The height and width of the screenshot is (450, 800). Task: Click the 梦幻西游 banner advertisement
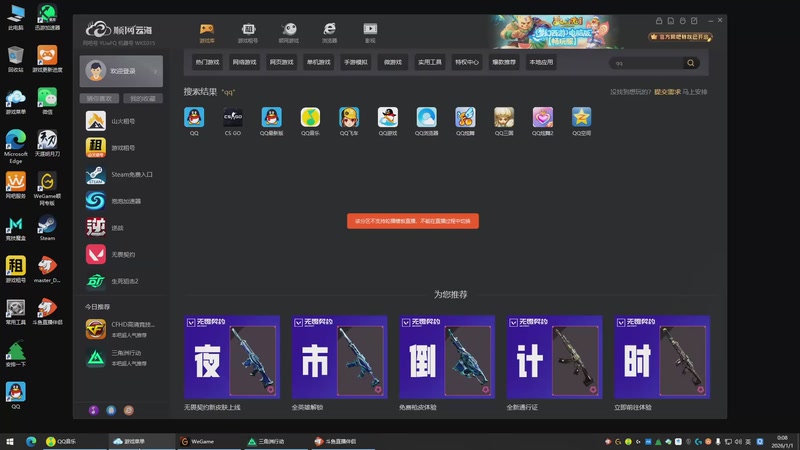(556, 32)
